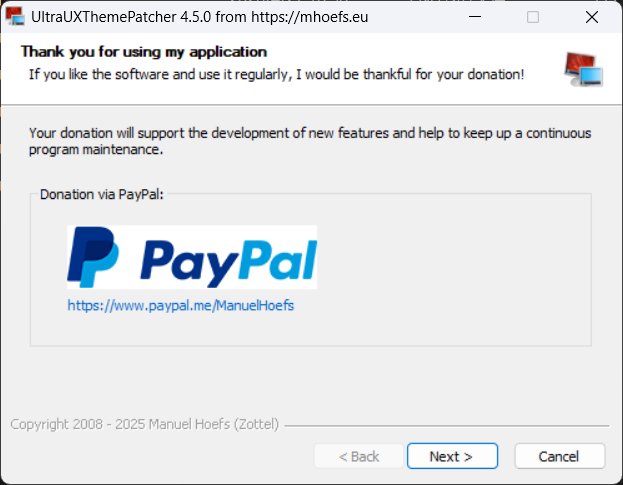623x485 pixels.
Task: Click the greyed-out maximize button
Action: (x=533, y=17)
